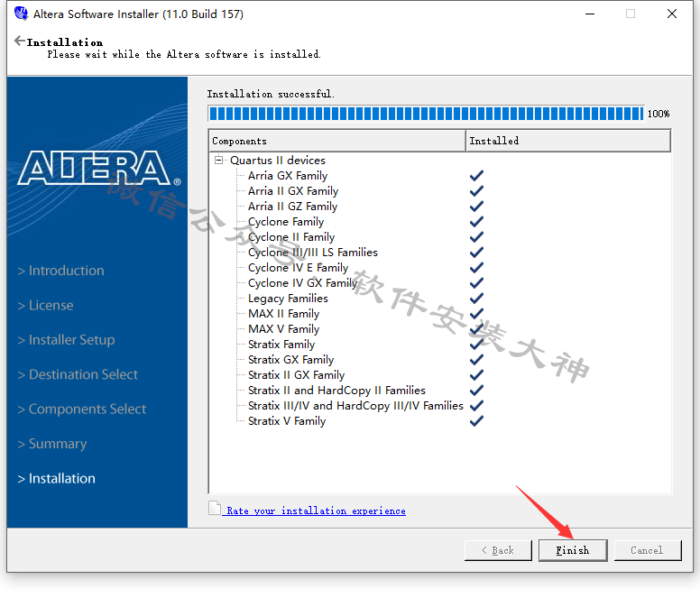700x598 pixels.
Task: Click the Altera installer title bar icon
Action: click(21, 14)
